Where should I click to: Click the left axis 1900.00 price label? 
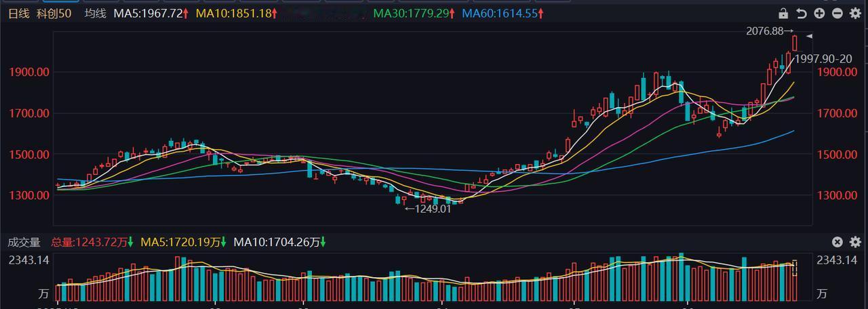point(29,72)
